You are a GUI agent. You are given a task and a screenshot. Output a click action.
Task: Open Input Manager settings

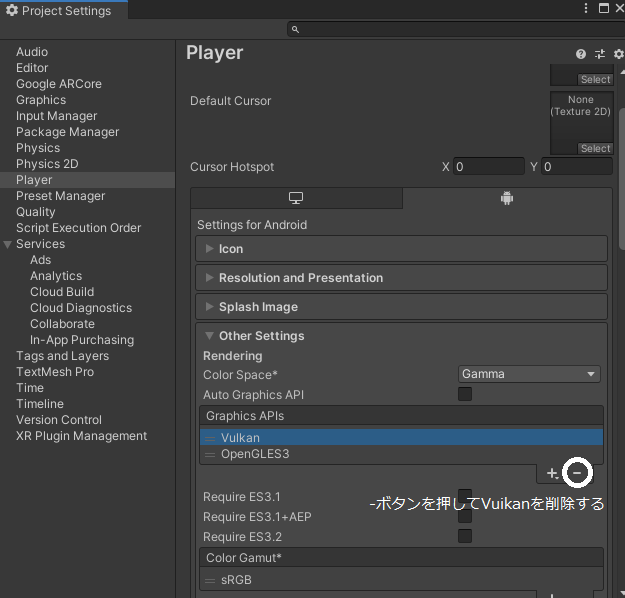pos(57,116)
